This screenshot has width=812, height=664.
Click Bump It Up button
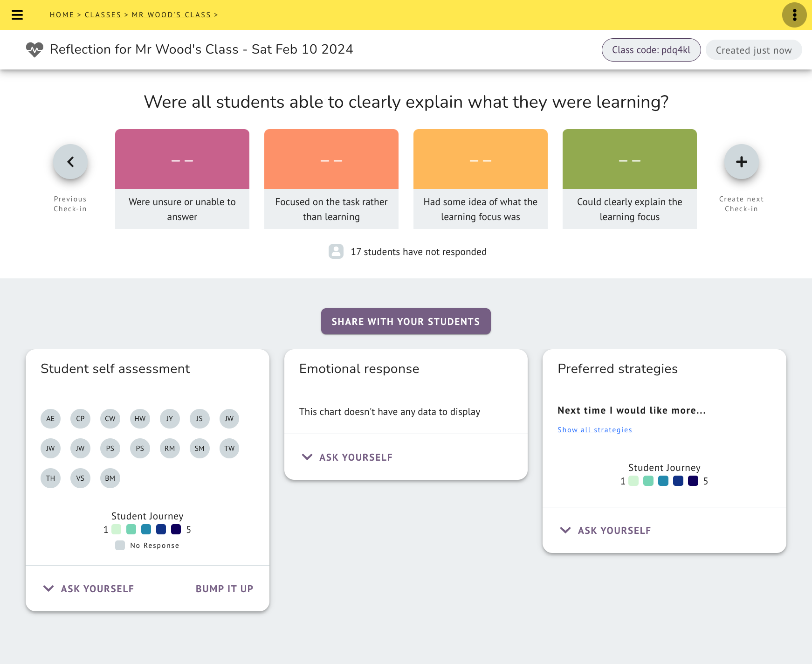pos(224,589)
